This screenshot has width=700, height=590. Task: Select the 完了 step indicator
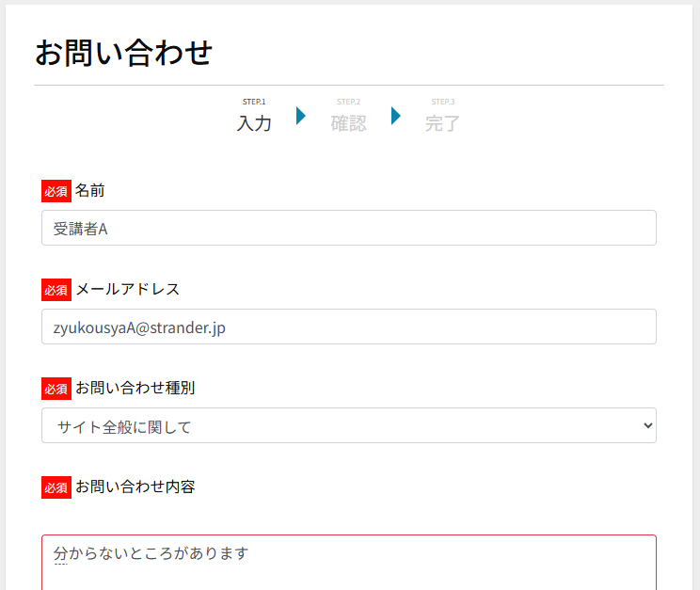point(442,122)
